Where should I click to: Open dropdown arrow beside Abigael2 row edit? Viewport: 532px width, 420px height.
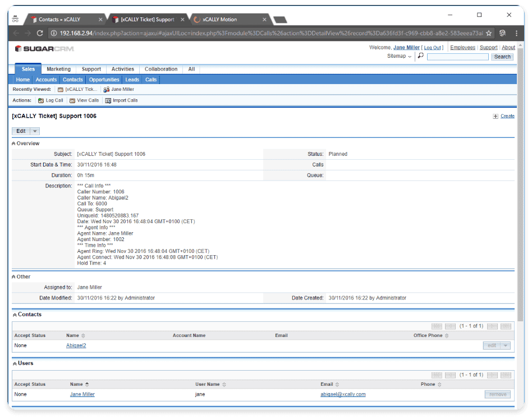coord(506,345)
